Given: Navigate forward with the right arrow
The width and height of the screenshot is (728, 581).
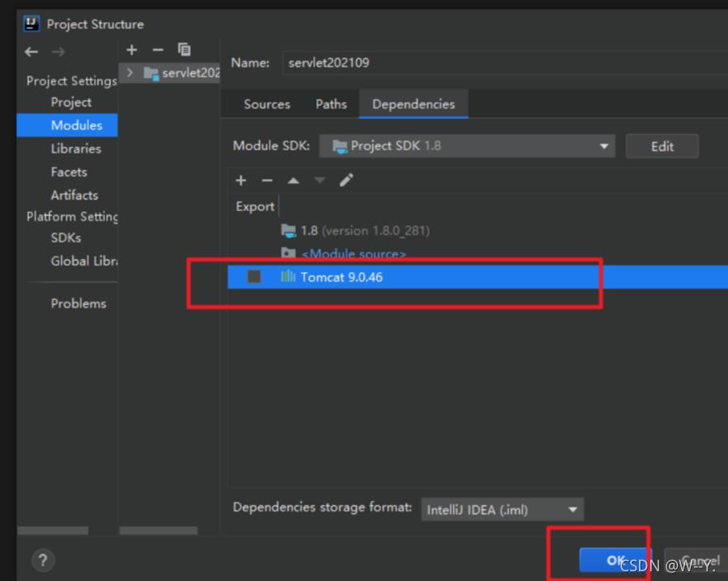Looking at the screenshot, I should click(58, 52).
